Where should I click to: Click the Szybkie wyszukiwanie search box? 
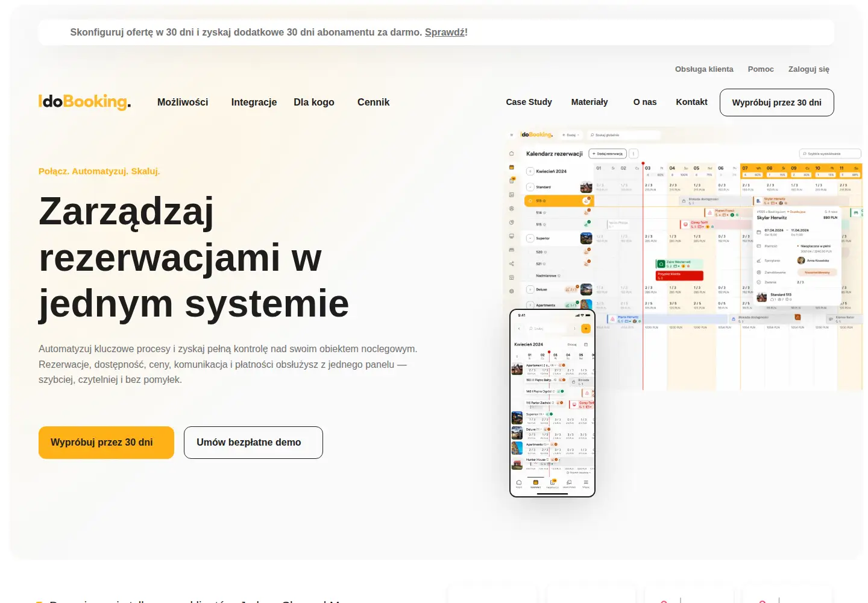830,154
